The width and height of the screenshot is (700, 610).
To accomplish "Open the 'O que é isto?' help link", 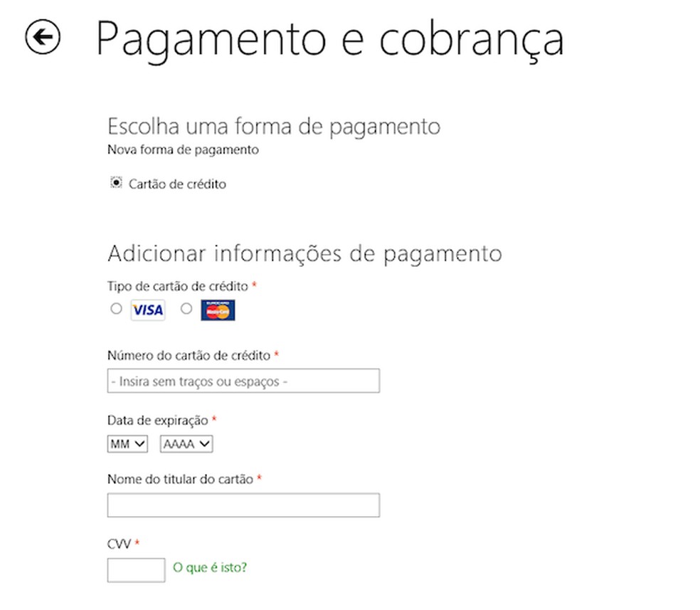I will tap(212, 567).
